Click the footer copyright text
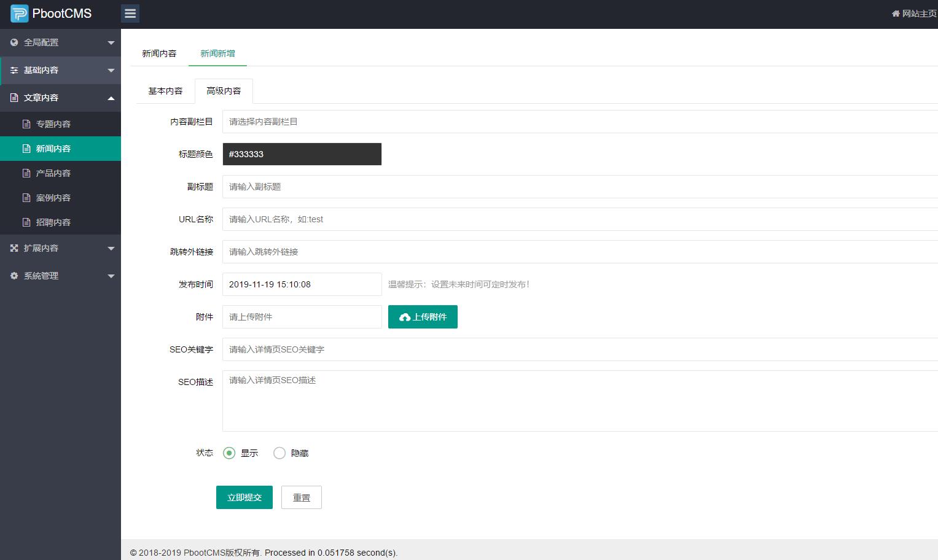The image size is (938, 560). pyautogui.click(x=264, y=553)
